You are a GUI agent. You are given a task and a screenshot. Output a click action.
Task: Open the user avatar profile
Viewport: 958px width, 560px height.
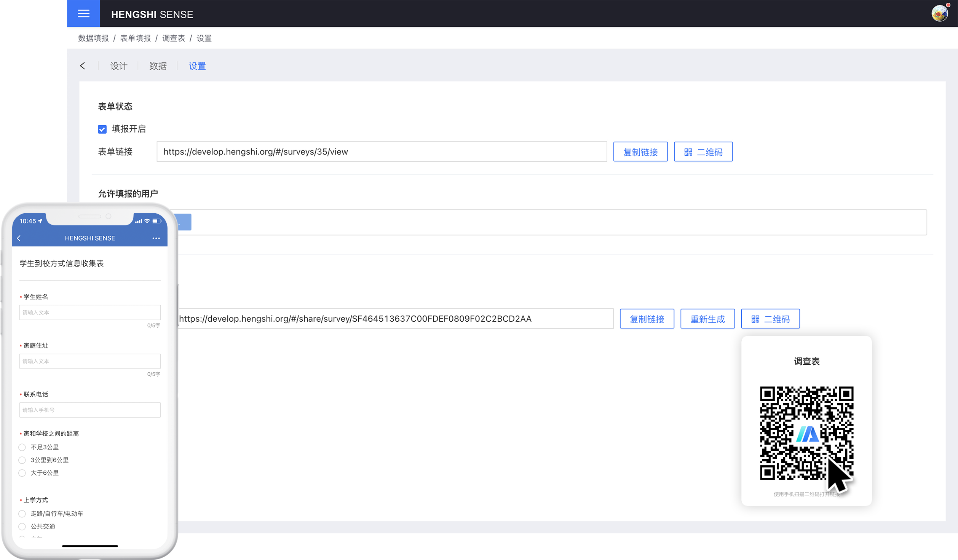click(x=939, y=14)
